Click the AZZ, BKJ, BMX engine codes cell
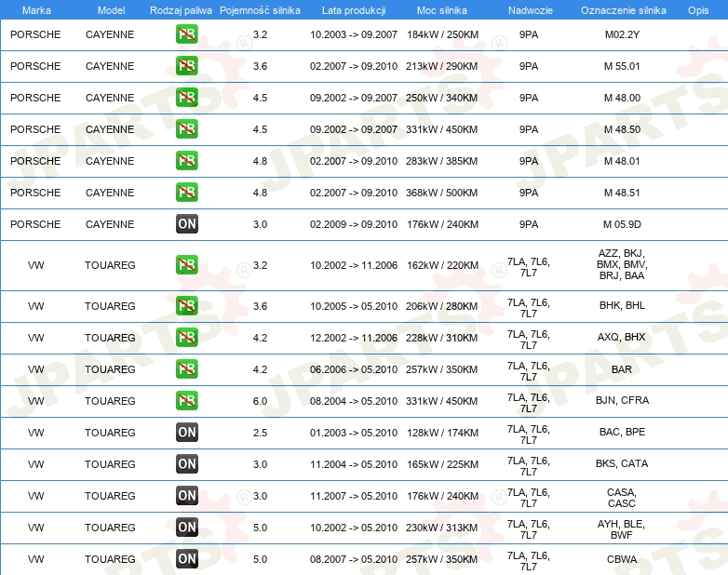 pos(622,264)
